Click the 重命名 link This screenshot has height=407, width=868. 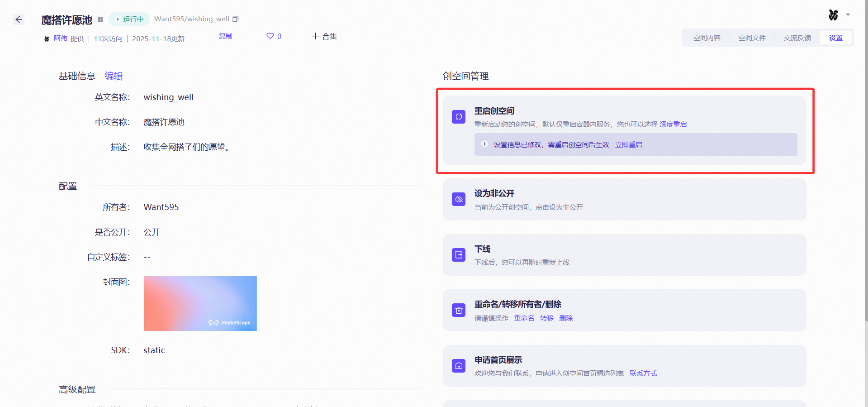click(524, 318)
